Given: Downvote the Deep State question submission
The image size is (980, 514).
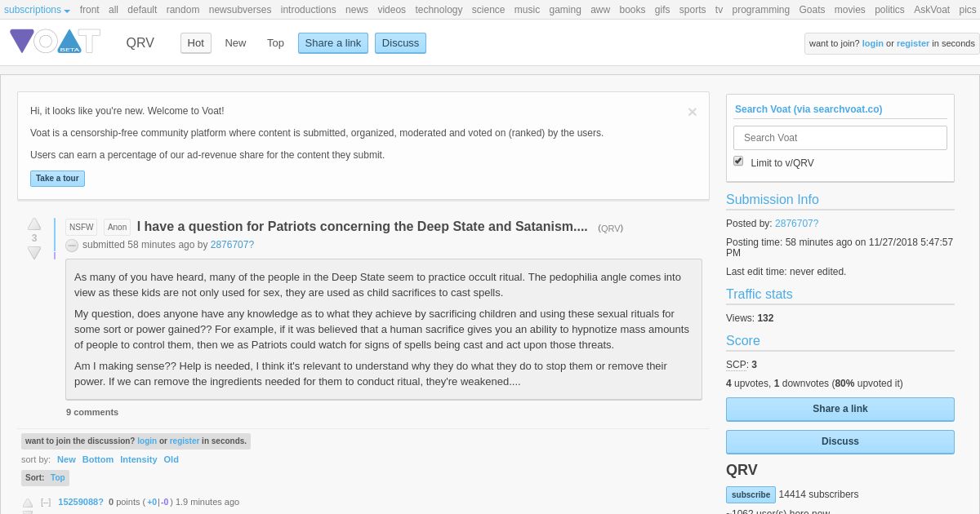Looking at the screenshot, I should click(34, 253).
